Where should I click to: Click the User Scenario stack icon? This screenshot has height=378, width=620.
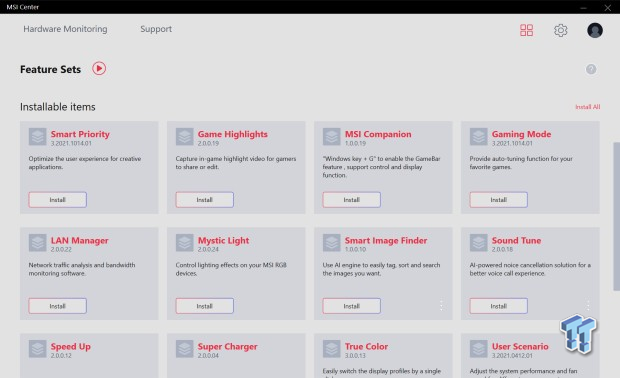478,349
